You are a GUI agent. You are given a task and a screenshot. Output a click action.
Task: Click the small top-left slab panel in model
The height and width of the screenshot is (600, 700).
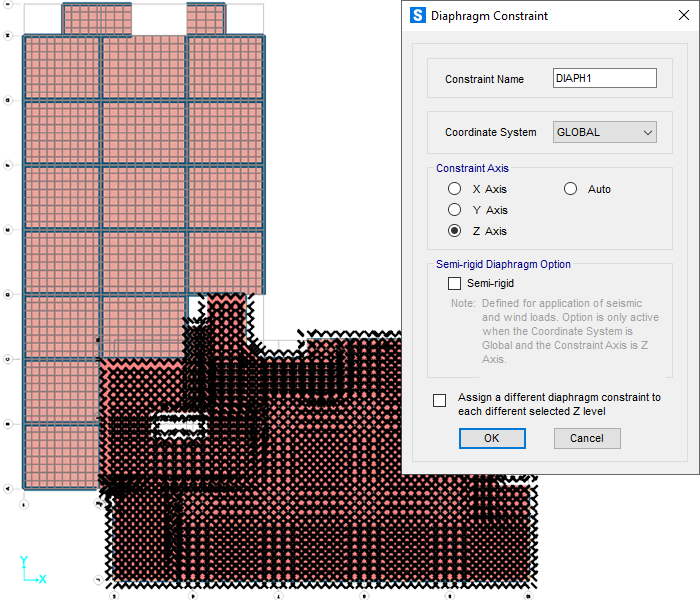point(97,18)
